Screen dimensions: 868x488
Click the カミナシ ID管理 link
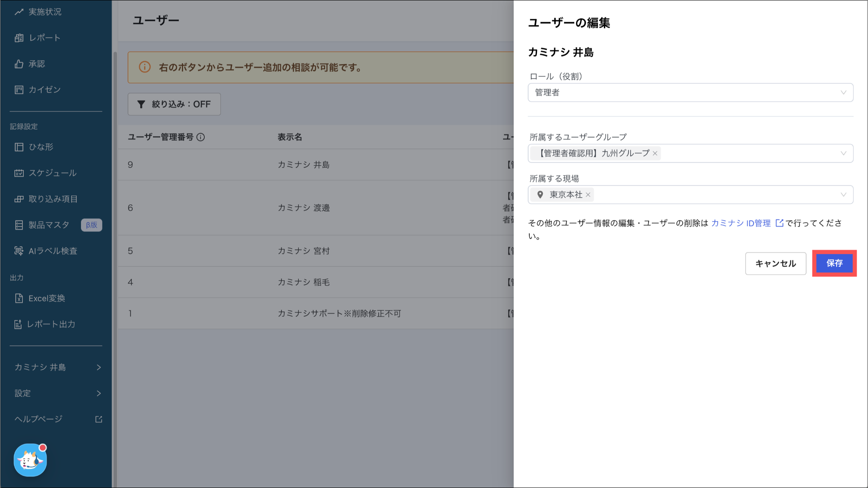(x=741, y=223)
